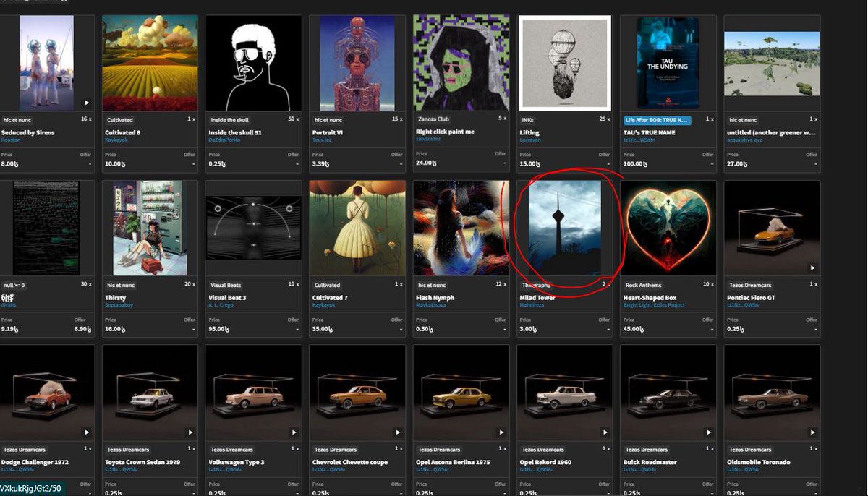Select the Zanoza Club collection tag
The width and height of the screenshot is (868, 496).
point(433,120)
